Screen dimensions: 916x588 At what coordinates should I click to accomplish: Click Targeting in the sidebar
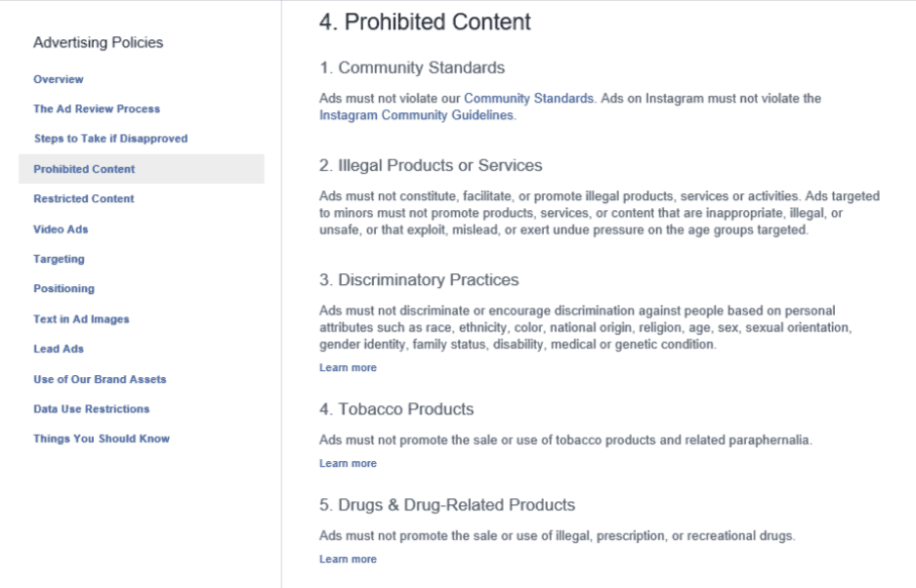point(59,259)
